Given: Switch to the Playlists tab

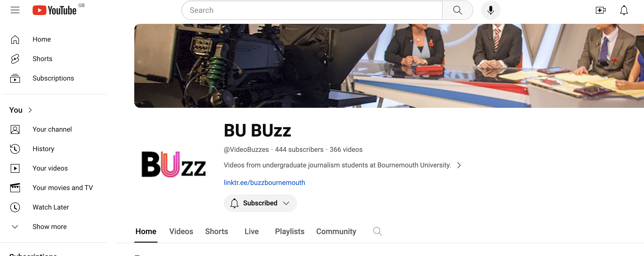Looking at the screenshot, I should tap(289, 231).
